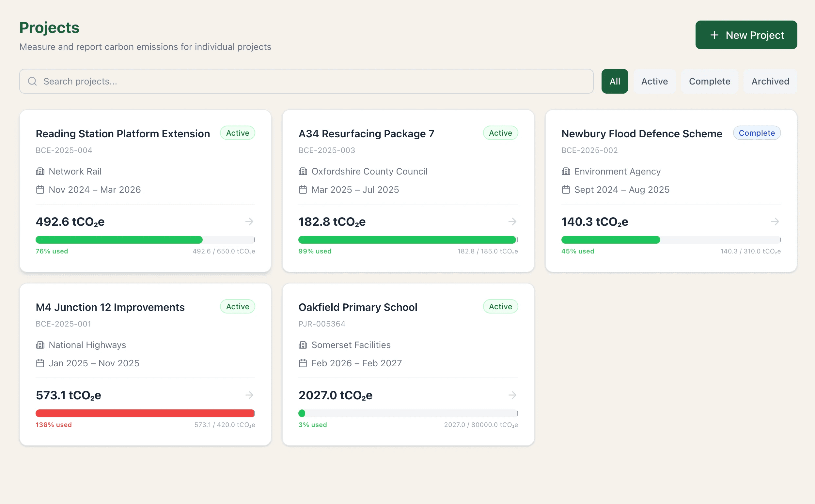This screenshot has width=815, height=504.
Task: Click calendar icon next to Mar 2025 – Jul 2025
Action: point(303,190)
